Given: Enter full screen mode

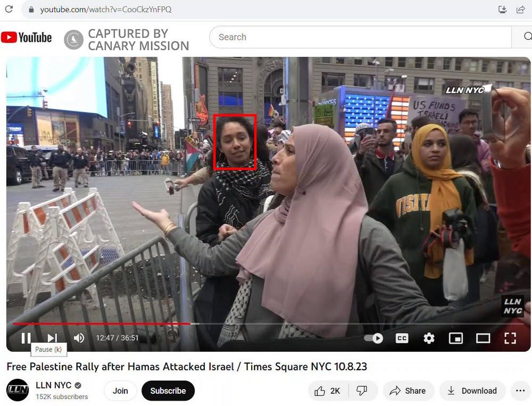Looking at the screenshot, I should coord(510,338).
